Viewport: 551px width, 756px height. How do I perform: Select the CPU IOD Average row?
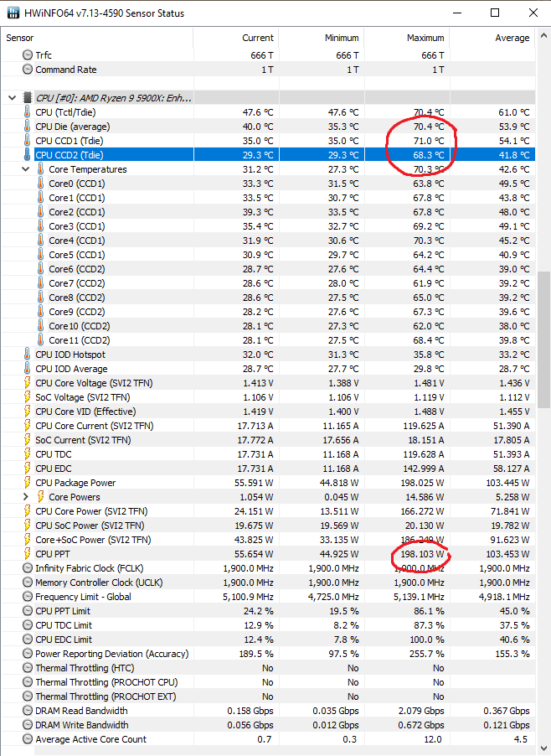pyautogui.click(x=268, y=368)
